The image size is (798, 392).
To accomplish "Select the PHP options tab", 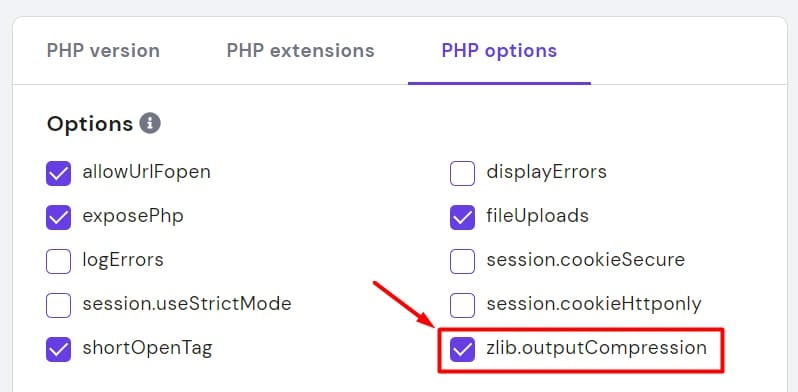I will (499, 51).
